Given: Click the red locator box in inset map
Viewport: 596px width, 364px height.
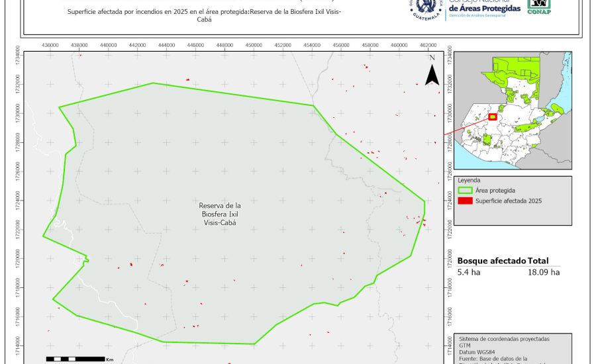Looking at the screenshot, I should coord(492,116).
